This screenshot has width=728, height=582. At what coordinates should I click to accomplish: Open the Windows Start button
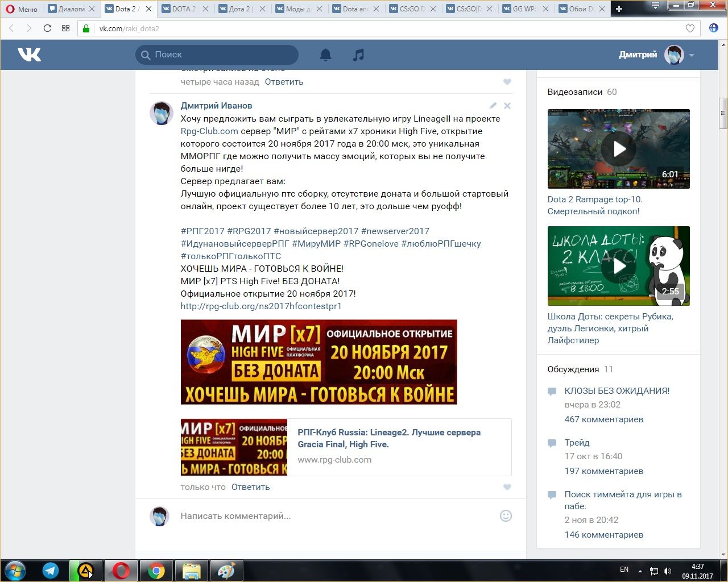pos(15,570)
